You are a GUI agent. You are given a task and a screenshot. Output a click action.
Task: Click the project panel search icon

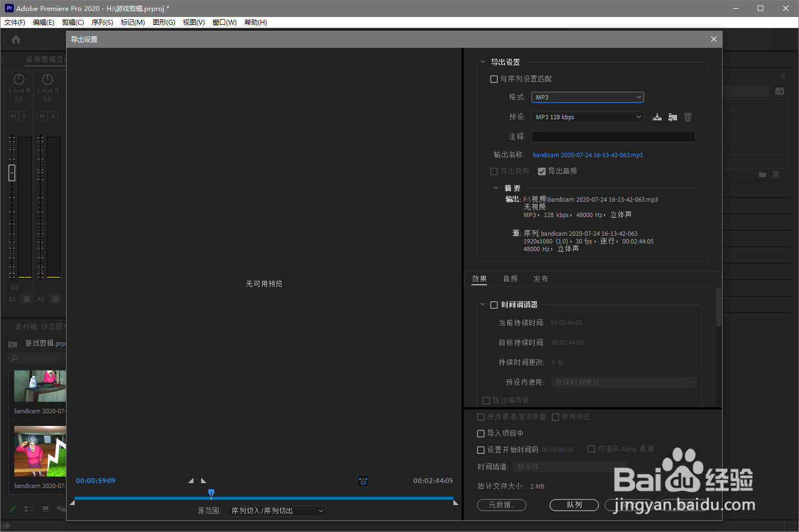[15, 358]
